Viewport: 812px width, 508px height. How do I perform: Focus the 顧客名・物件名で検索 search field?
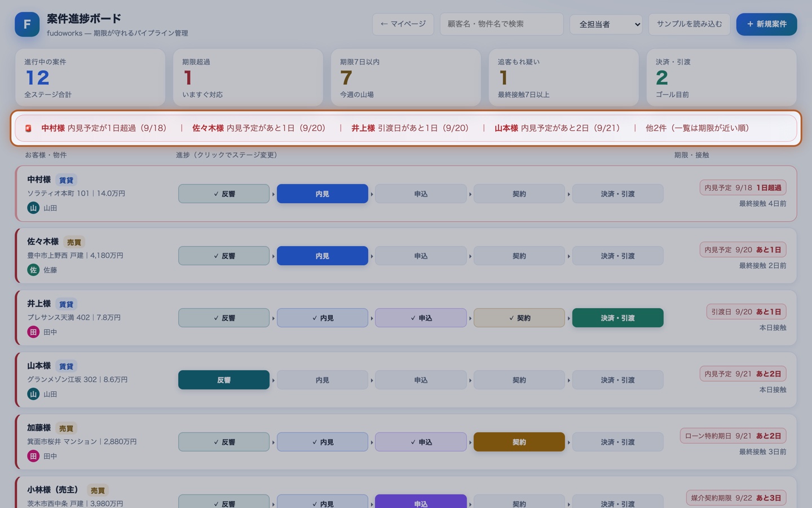501,24
